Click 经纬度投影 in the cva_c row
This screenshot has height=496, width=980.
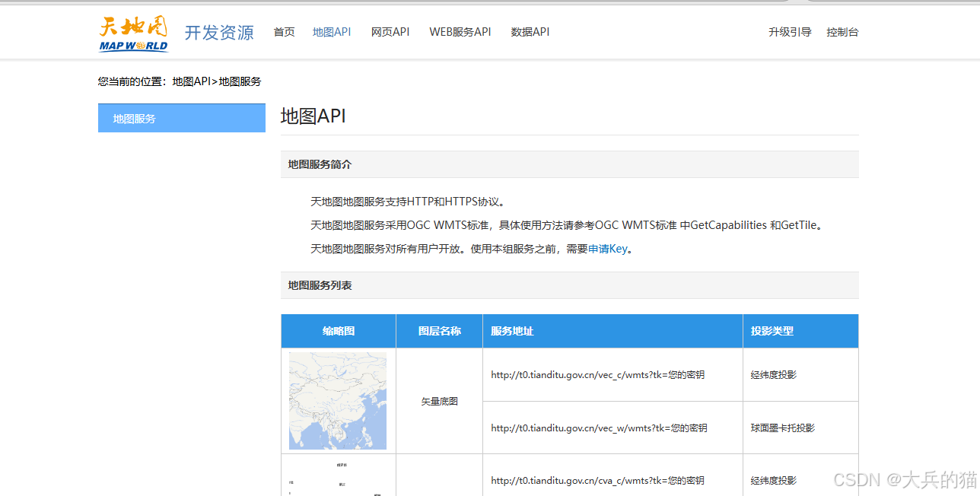[x=774, y=480]
